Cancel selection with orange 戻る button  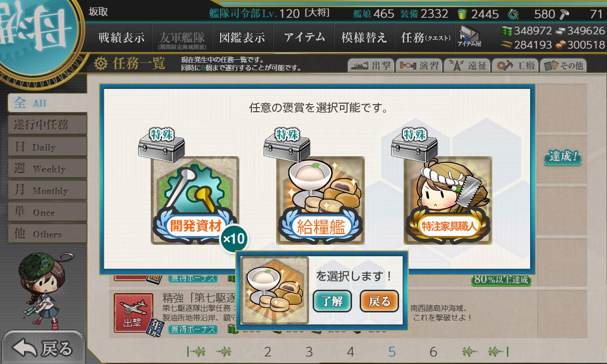[379, 302]
